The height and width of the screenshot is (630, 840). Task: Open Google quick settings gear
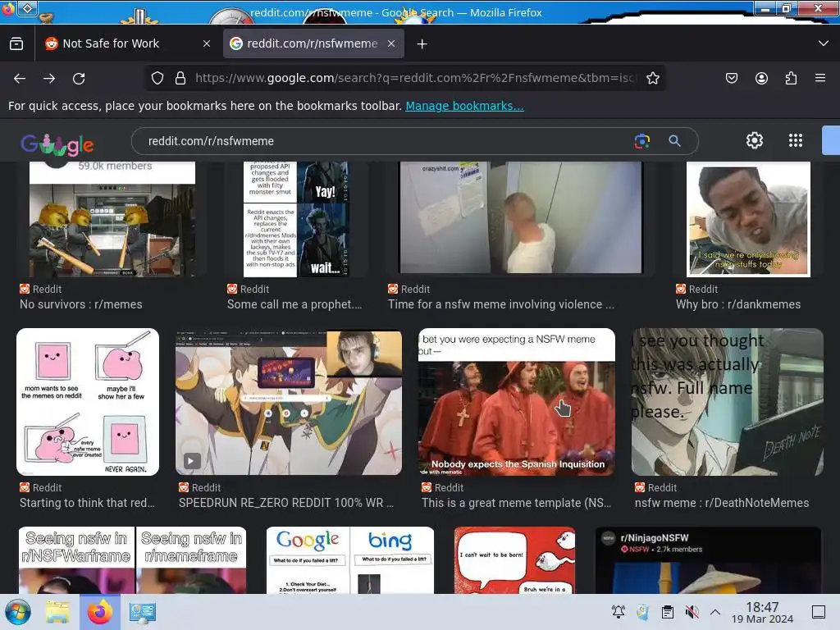pos(755,140)
